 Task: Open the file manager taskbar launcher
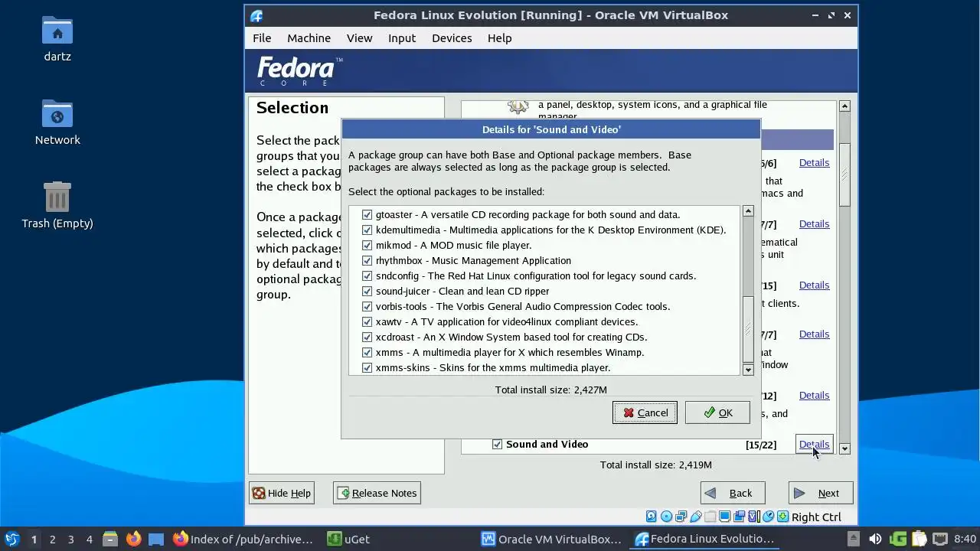(x=110, y=539)
